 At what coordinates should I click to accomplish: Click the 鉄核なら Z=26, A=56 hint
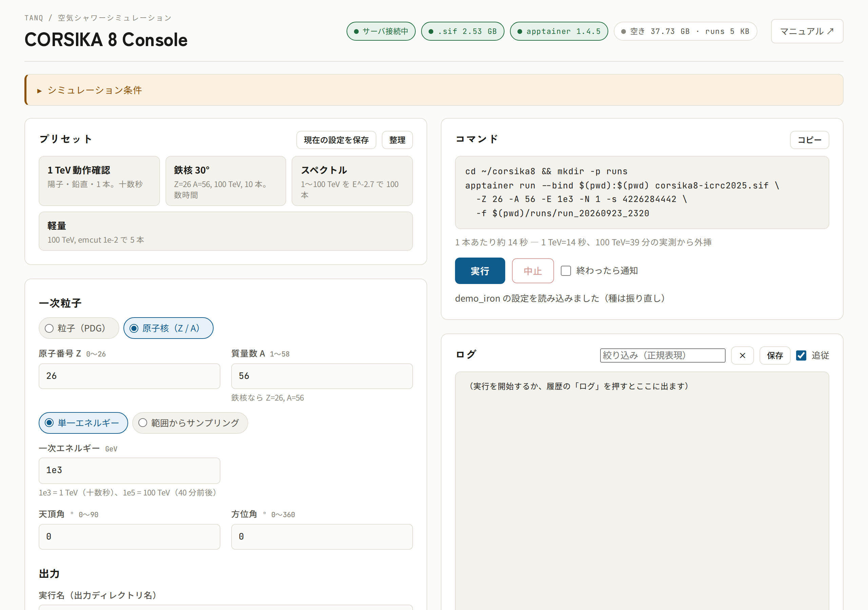point(268,398)
